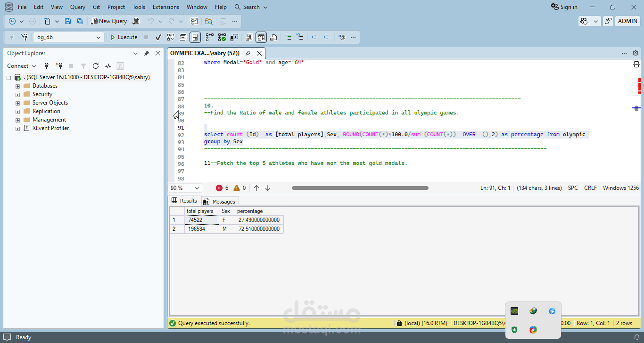This screenshot has width=644, height=343.
Task: Refresh the Object Explorer tree
Action: [96, 66]
